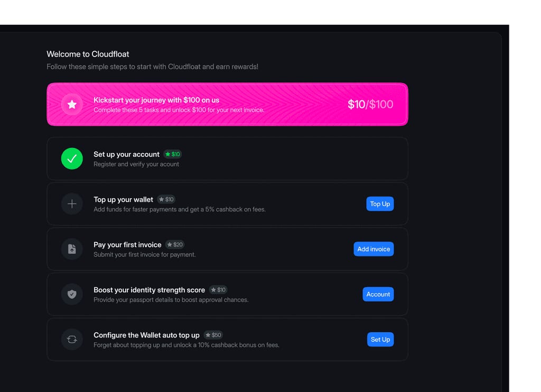
Task: Click the star icon in the pink banner
Action: (72, 104)
